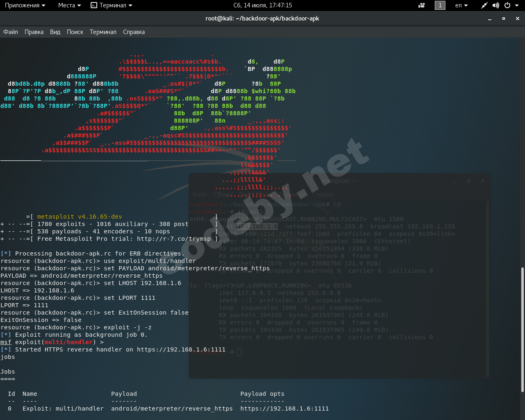Click the 'Processing backdoor-apk.rc for ERB directives.' line

point(93,253)
